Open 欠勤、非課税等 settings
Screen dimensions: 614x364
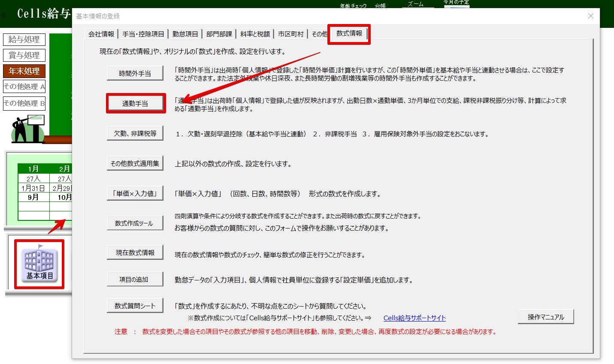click(135, 133)
